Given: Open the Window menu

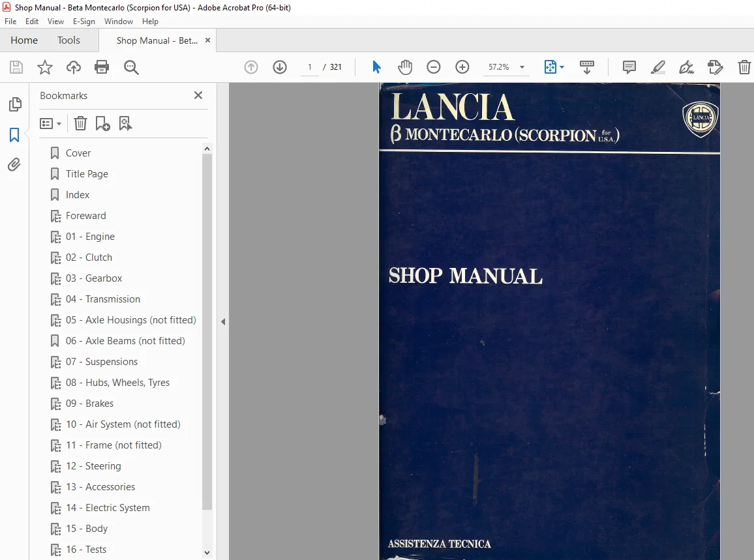Looking at the screenshot, I should 119,21.
